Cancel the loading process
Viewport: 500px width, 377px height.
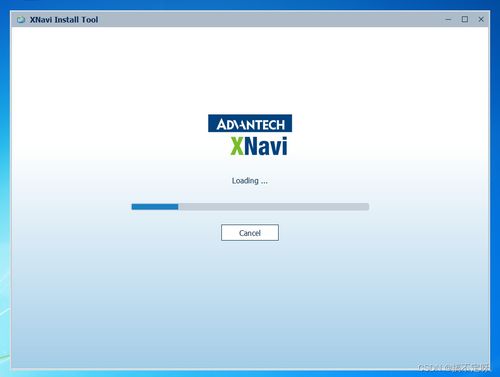tap(250, 233)
